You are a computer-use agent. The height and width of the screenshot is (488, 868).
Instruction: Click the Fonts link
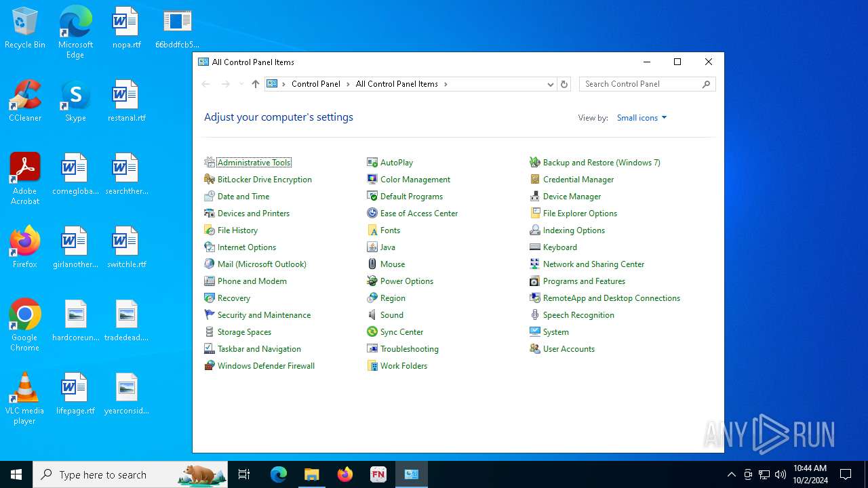tap(390, 230)
